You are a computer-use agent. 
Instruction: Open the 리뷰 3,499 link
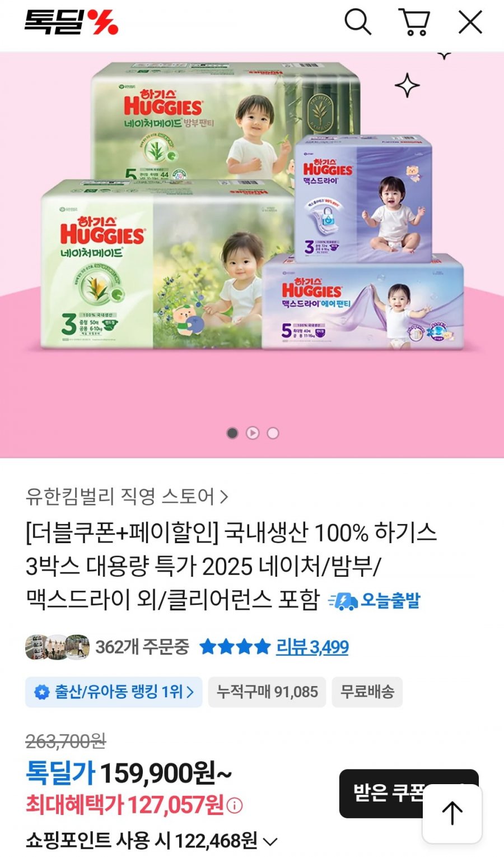(x=312, y=647)
